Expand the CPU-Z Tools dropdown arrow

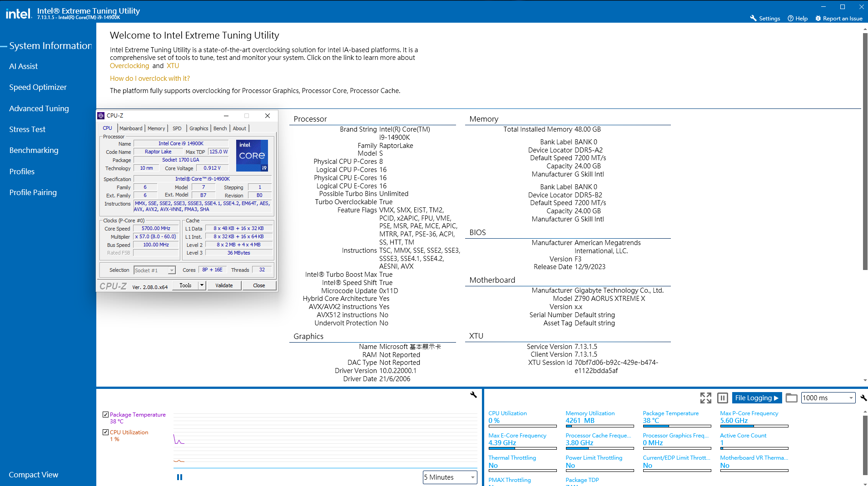click(x=202, y=285)
